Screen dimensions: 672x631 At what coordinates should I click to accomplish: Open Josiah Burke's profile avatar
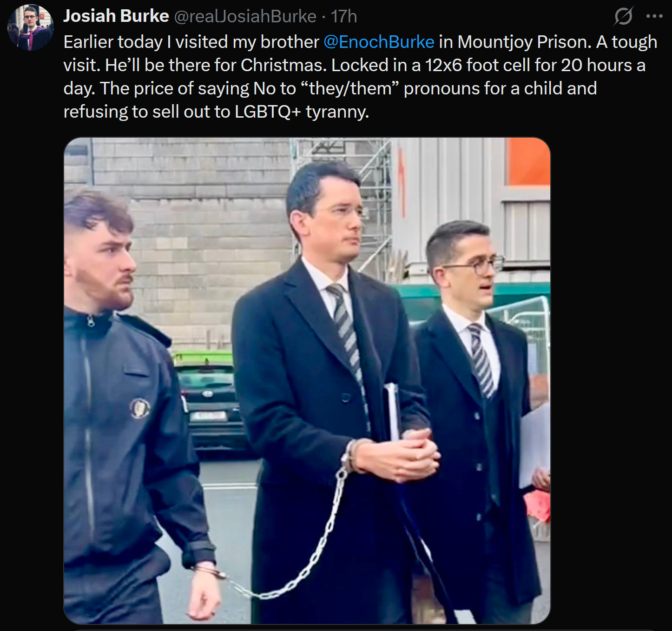click(x=30, y=27)
